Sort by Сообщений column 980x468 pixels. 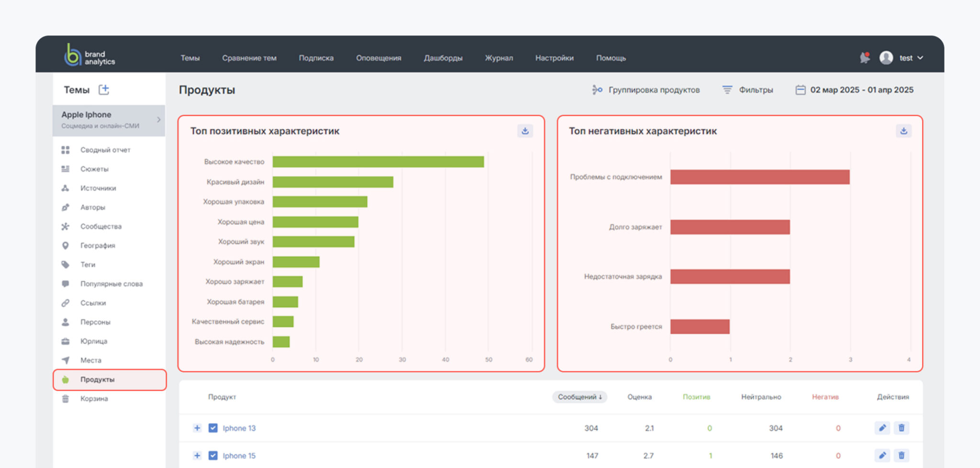pyautogui.click(x=579, y=397)
